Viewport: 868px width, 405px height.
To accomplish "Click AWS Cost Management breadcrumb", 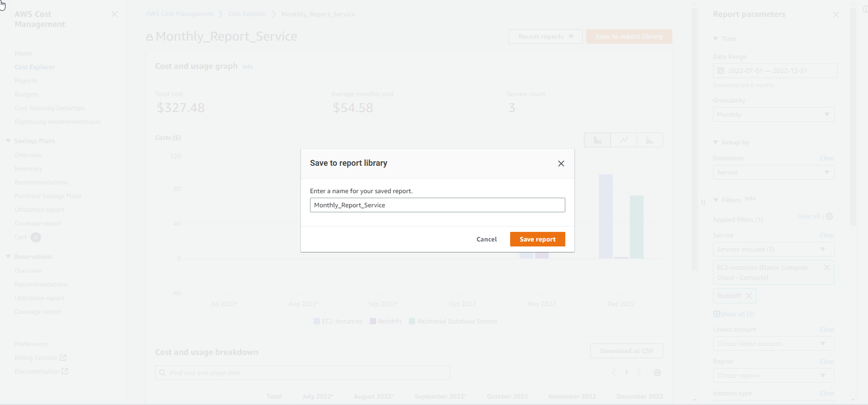I will [x=180, y=14].
